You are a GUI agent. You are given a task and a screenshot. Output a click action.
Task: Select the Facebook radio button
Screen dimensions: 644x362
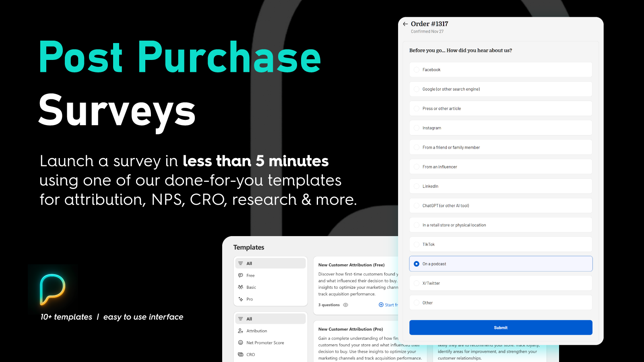pos(416,70)
